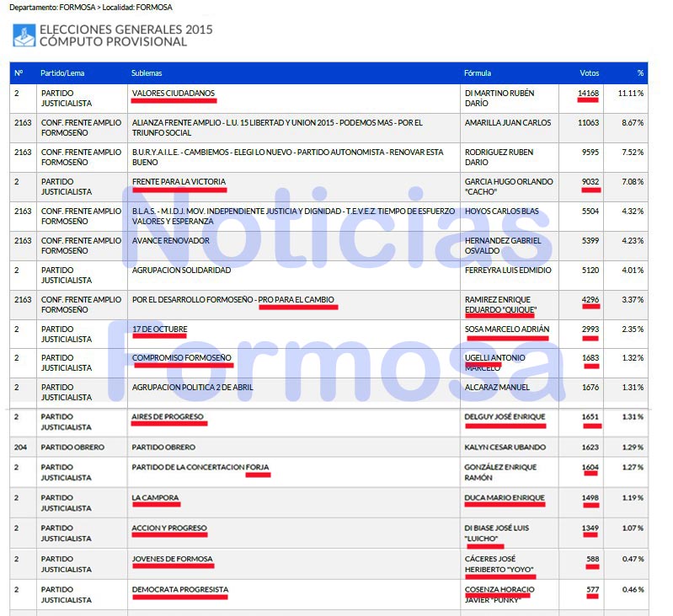This screenshot has width=673, height=616.
Task: Click the vote count 2993
Action: tap(590, 329)
